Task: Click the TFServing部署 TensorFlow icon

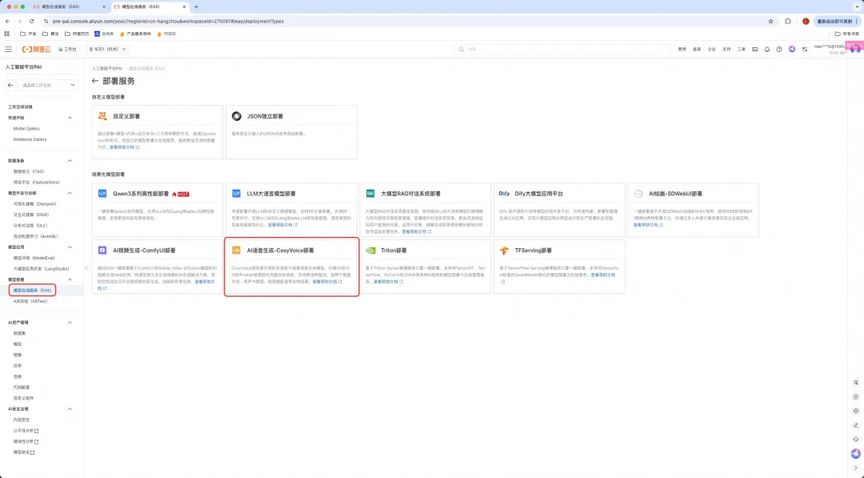Action: point(505,251)
